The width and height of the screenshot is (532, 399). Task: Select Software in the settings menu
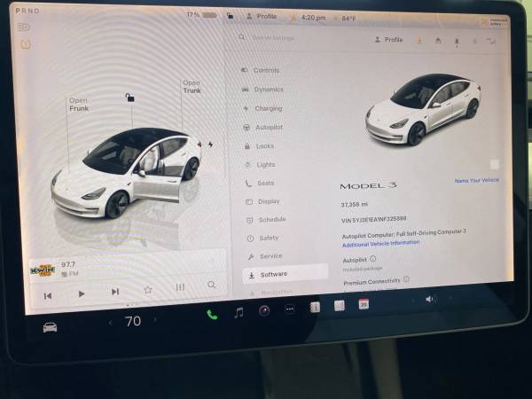pos(273,274)
